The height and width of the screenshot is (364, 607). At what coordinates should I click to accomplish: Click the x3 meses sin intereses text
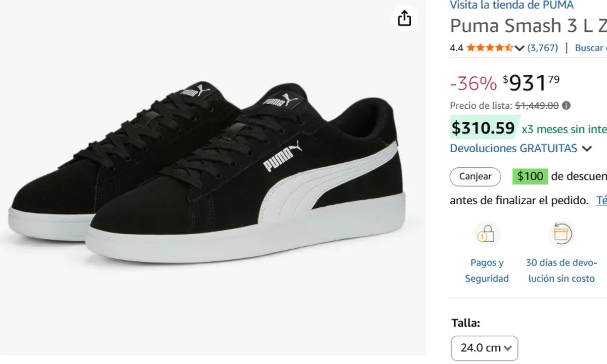click(x=563, y=129)
